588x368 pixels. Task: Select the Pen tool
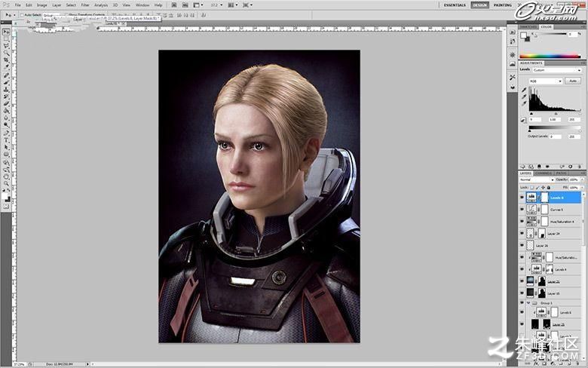pyautogui.click(x=6, y=133)
